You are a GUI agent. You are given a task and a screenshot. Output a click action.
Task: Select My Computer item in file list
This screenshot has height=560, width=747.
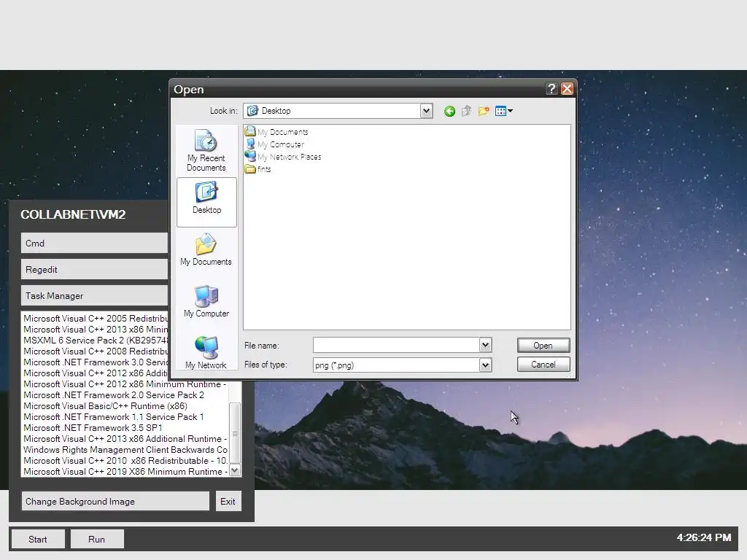click(x=274, y=144)
